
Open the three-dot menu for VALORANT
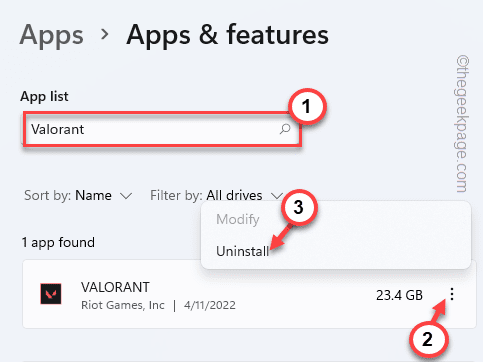click(x=452, y=294)
